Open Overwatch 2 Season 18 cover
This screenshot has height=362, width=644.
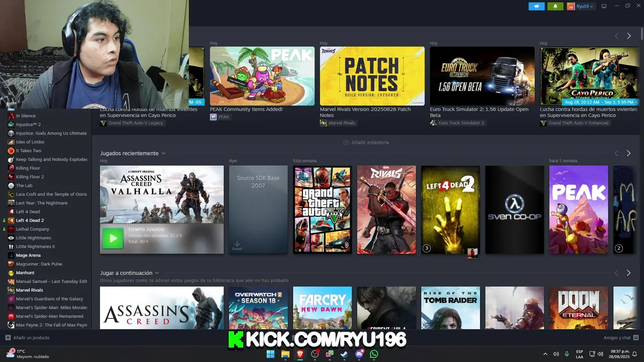[x=258, y=308]
